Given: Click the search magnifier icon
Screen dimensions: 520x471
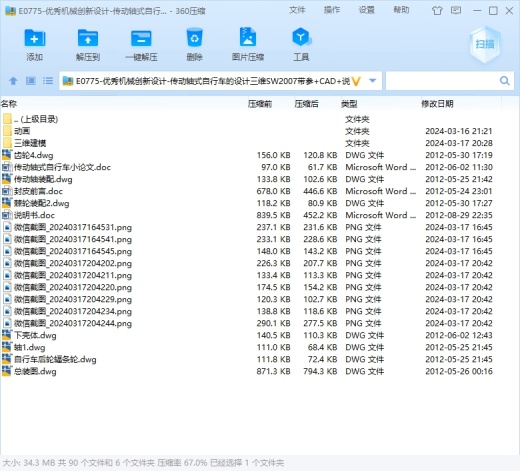Looking at the screenshot, I should [x=505, y=81].
